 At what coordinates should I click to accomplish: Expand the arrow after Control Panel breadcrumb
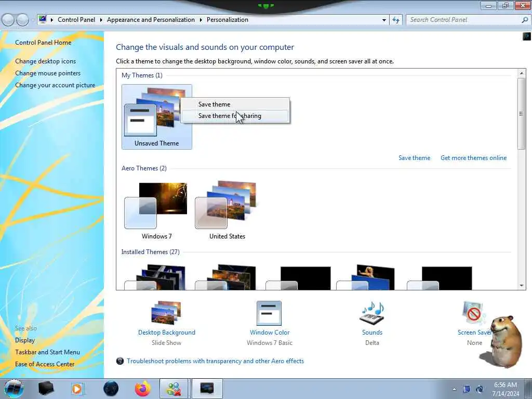tap(101, 20)
